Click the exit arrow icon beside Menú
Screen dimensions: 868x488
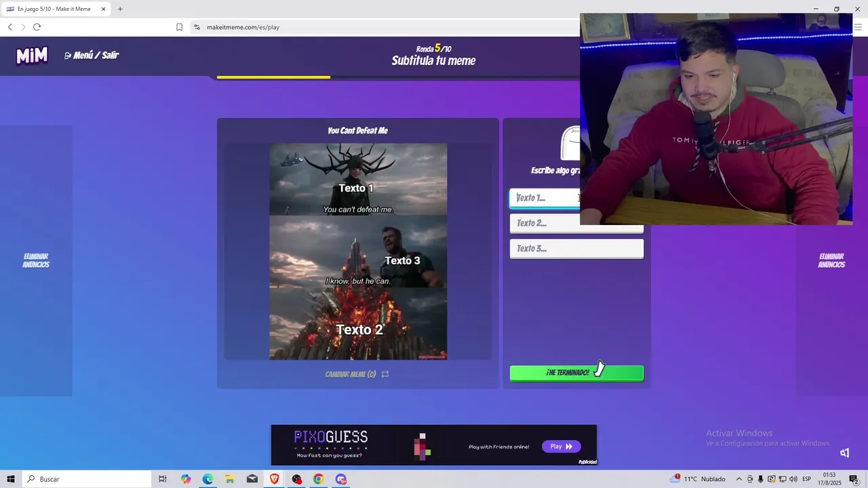(68, 56)
